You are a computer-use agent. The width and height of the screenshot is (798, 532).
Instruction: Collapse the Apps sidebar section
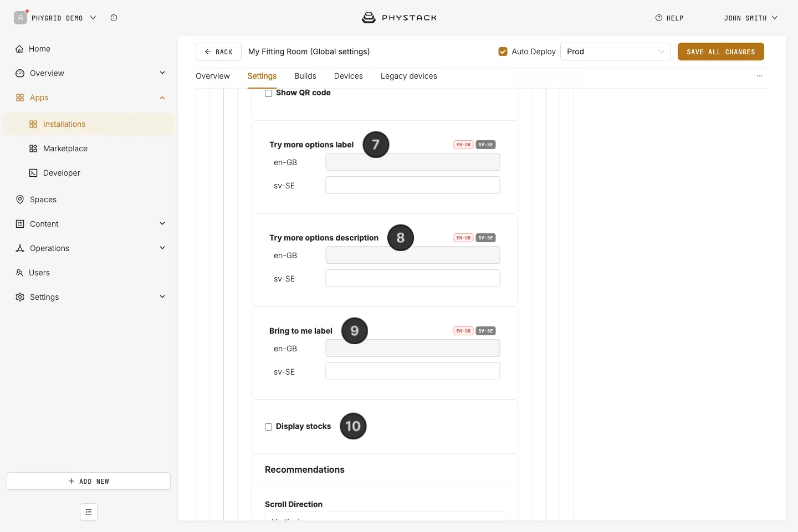162,98
